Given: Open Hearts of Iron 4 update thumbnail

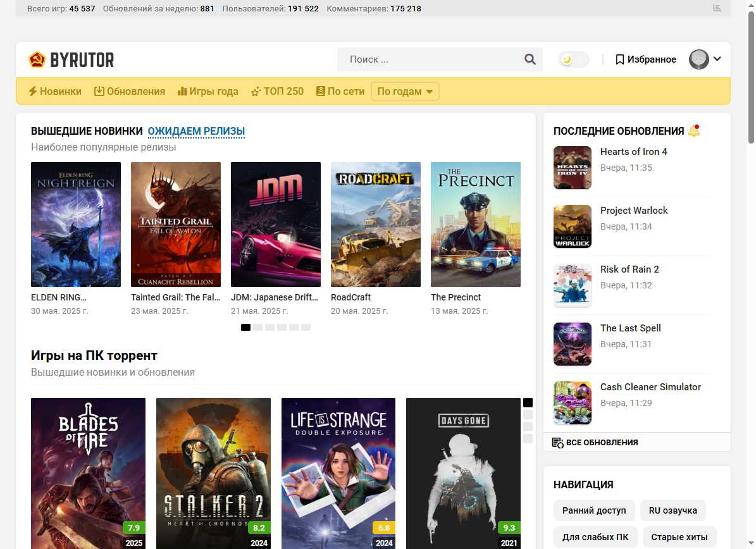Looking at the screenshot, I should pos(572,168).
